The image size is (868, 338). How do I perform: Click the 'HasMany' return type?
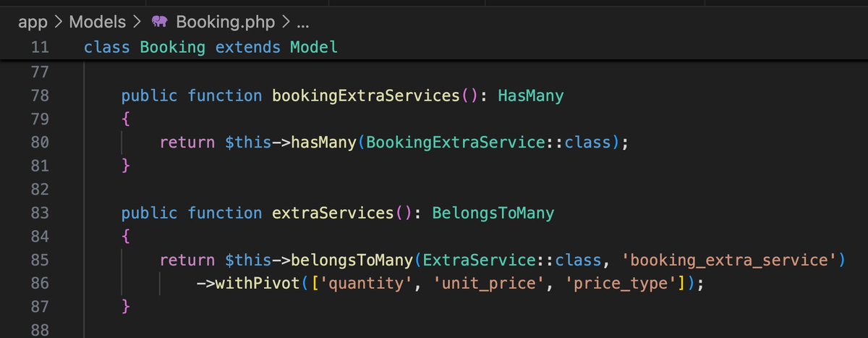[x=530, y=96]
